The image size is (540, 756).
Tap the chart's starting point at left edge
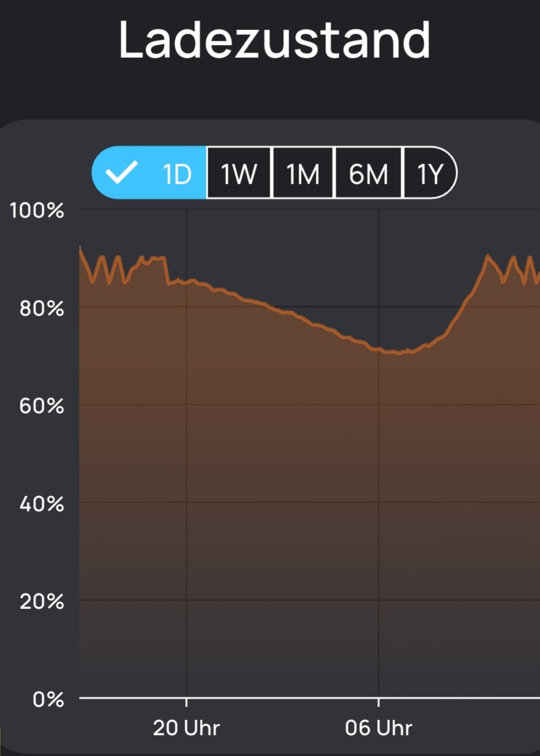tap(80, 247)
